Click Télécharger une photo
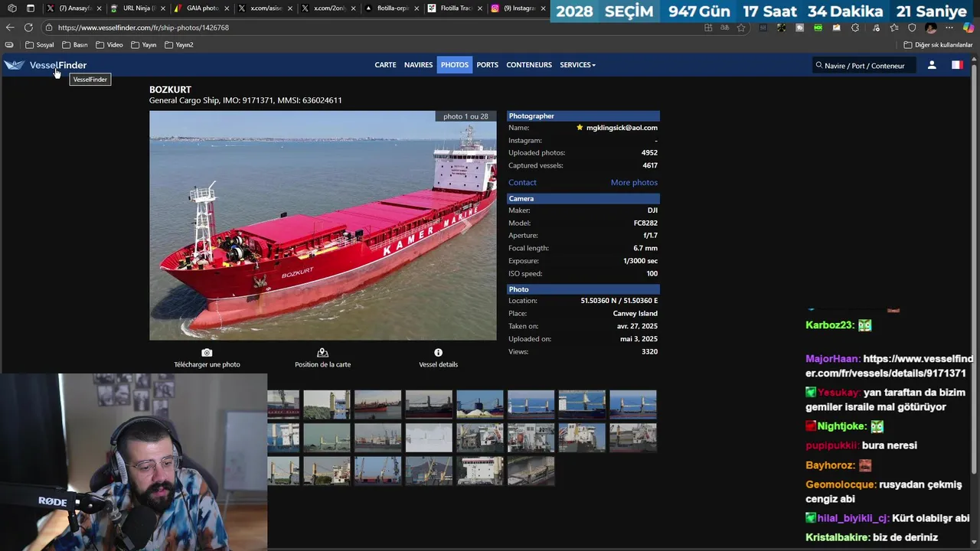This screenshot has height=551, width=980. click(x=207, y=364)
